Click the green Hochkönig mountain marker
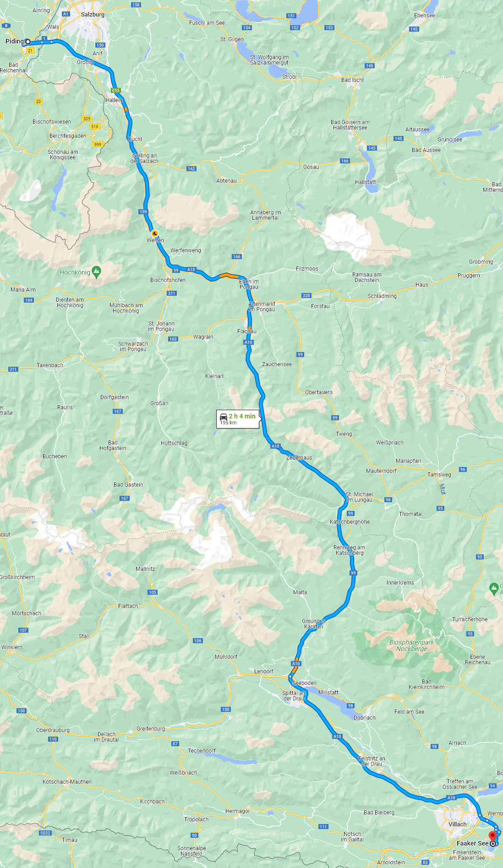 tap(96, 272)
